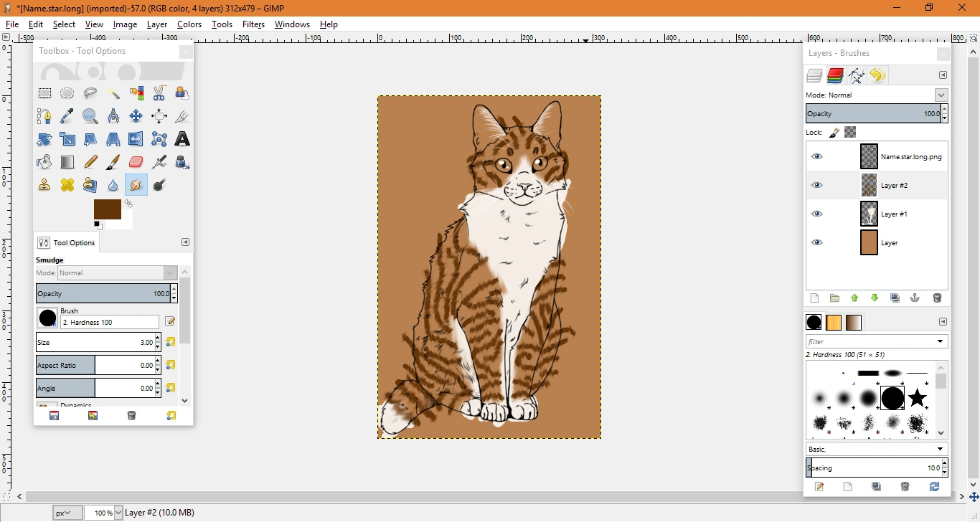Delete the selected layer
The height and width of the screenshot is (522, 980).
point(937,298)
